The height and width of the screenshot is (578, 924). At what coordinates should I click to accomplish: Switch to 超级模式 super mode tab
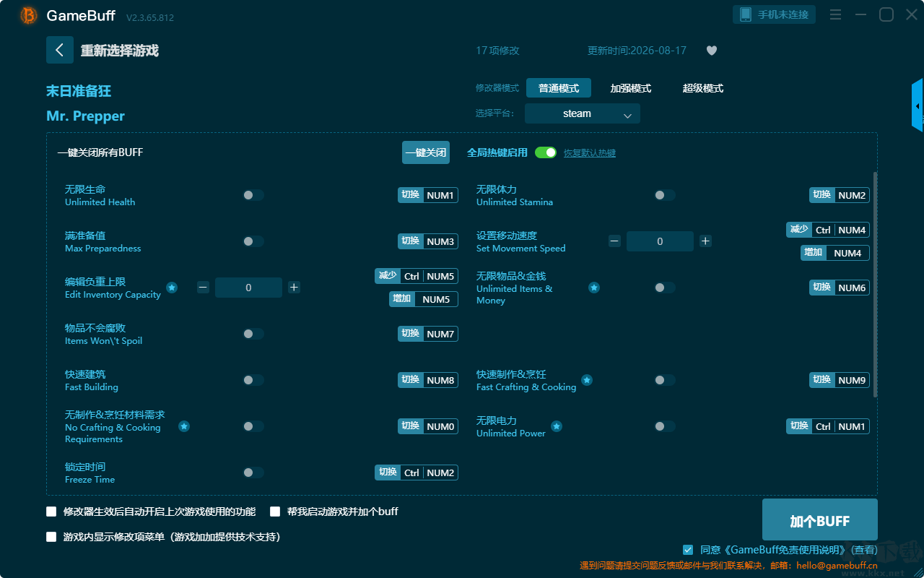(703, 88)
